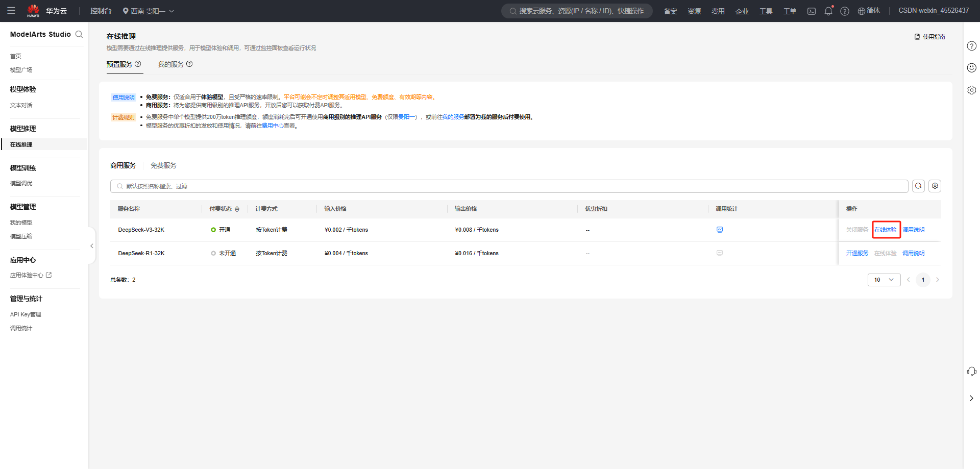
Task: Click the language globe icon
Action: 861,11
